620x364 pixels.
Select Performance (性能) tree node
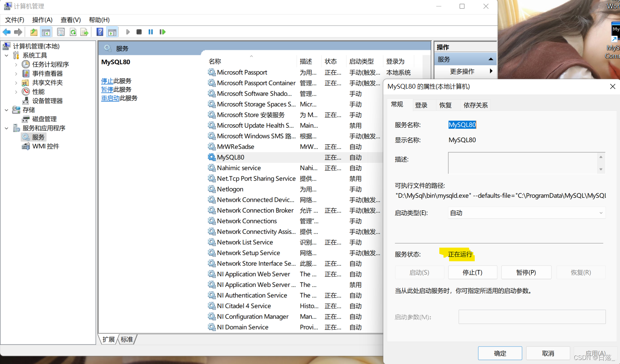point(38,92)
